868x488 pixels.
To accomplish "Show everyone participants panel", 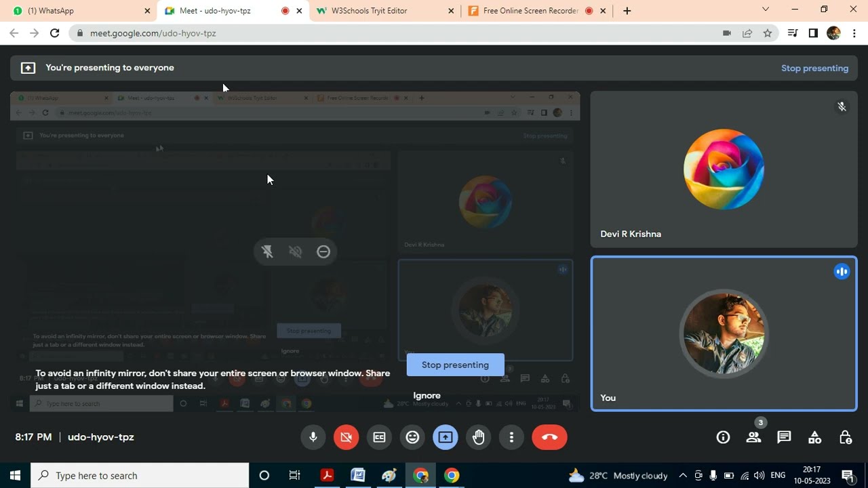I will [753, 437].
